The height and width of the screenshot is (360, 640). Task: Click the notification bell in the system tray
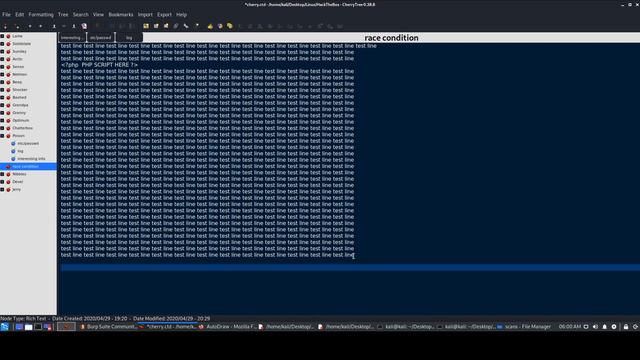coord(604,327)
